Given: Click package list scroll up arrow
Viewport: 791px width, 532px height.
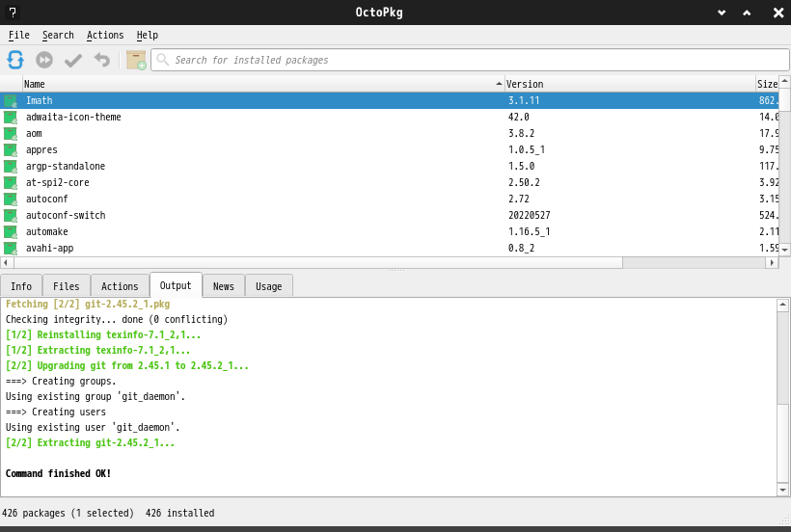Looking at the screenshot, I should (x=785, y=81).
